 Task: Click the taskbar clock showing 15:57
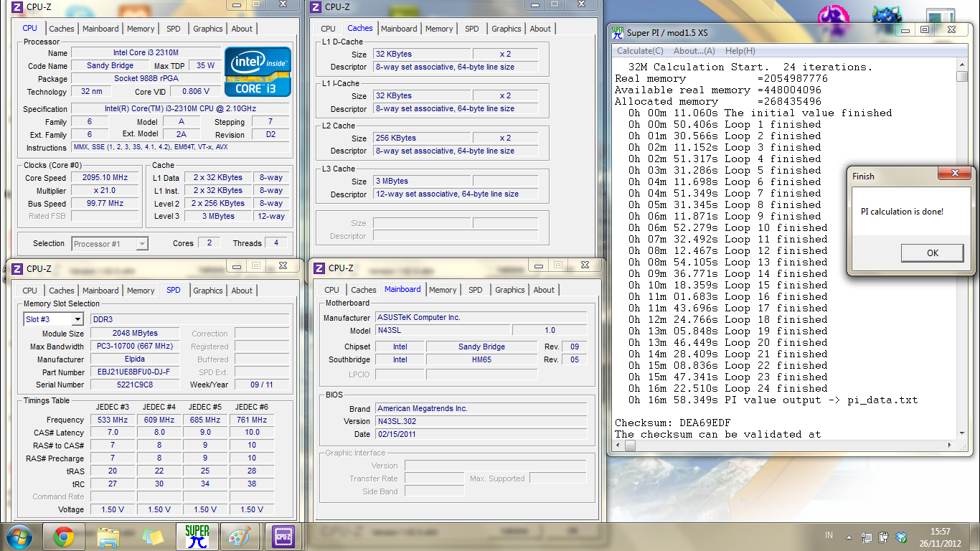(941, 537)
